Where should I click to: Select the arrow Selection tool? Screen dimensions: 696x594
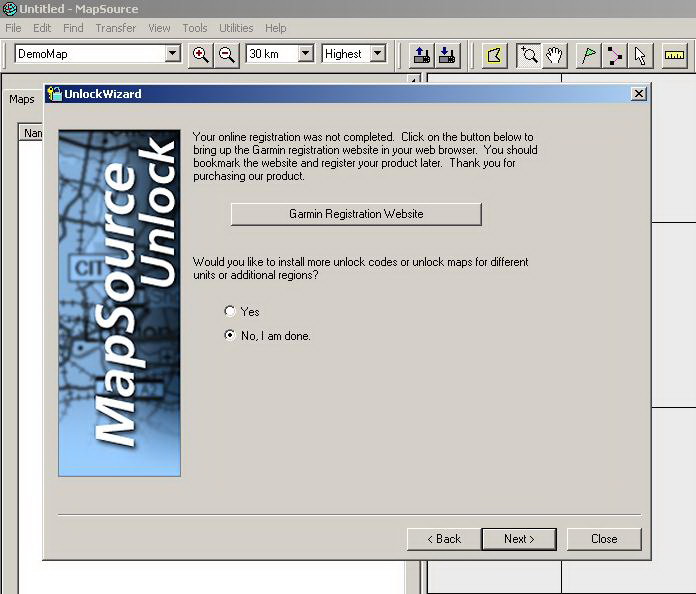coord(640,55)
